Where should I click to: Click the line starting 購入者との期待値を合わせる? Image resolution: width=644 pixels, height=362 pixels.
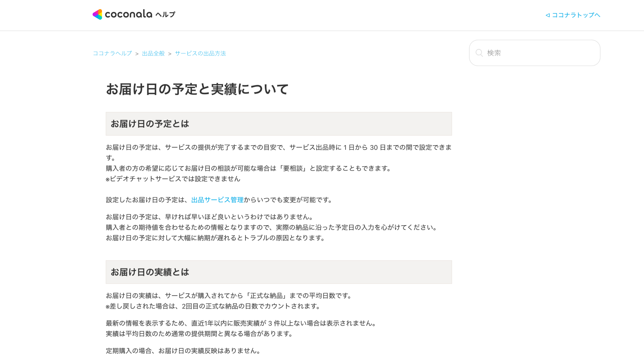pyautogui.click(x=272, y=228)
